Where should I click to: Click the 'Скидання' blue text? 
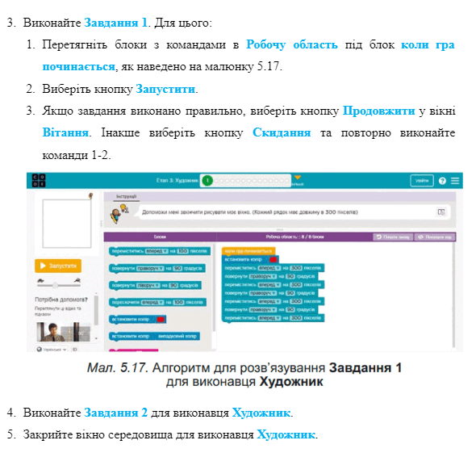point(282,132)
